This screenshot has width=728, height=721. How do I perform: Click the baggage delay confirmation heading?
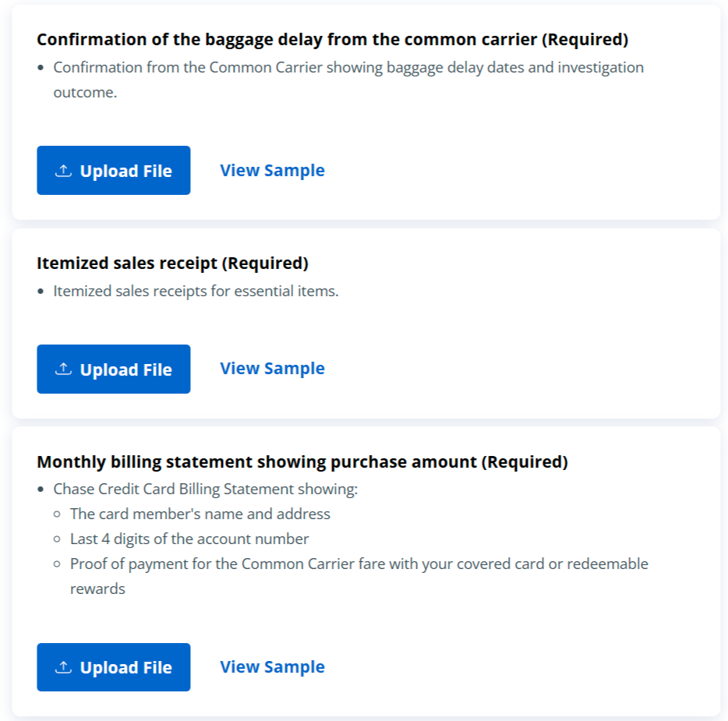pos(332,39)
